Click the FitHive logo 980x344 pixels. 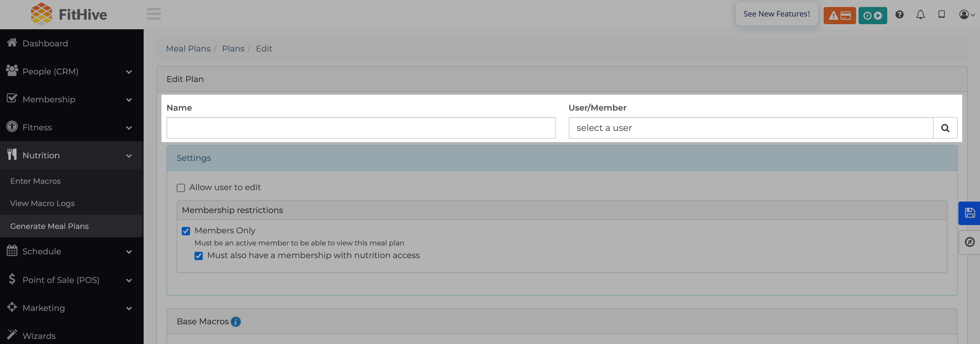[x=69, y=14]
